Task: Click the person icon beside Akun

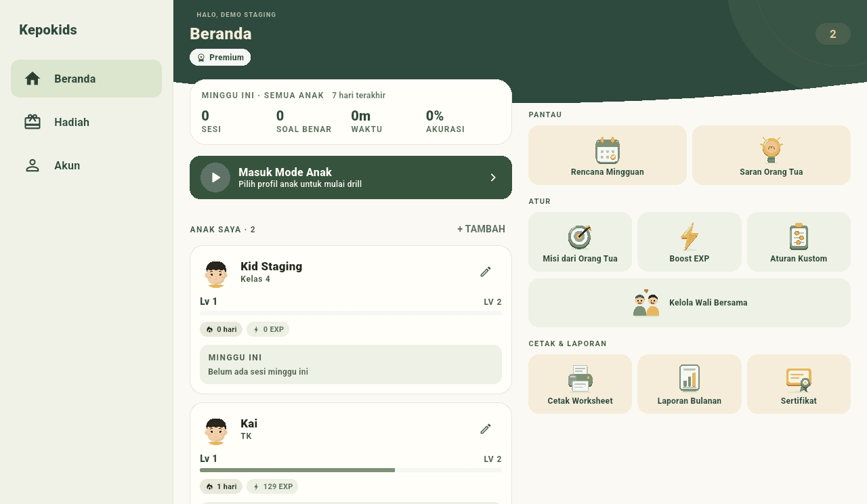Action: point(33,165)
